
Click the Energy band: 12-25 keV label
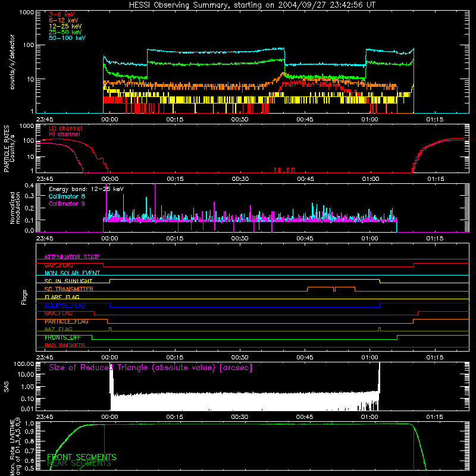pyautogui.click(x=86, y=189)
